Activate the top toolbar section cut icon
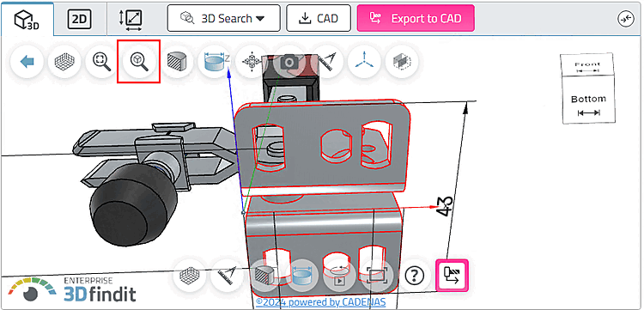 [177, 62]
